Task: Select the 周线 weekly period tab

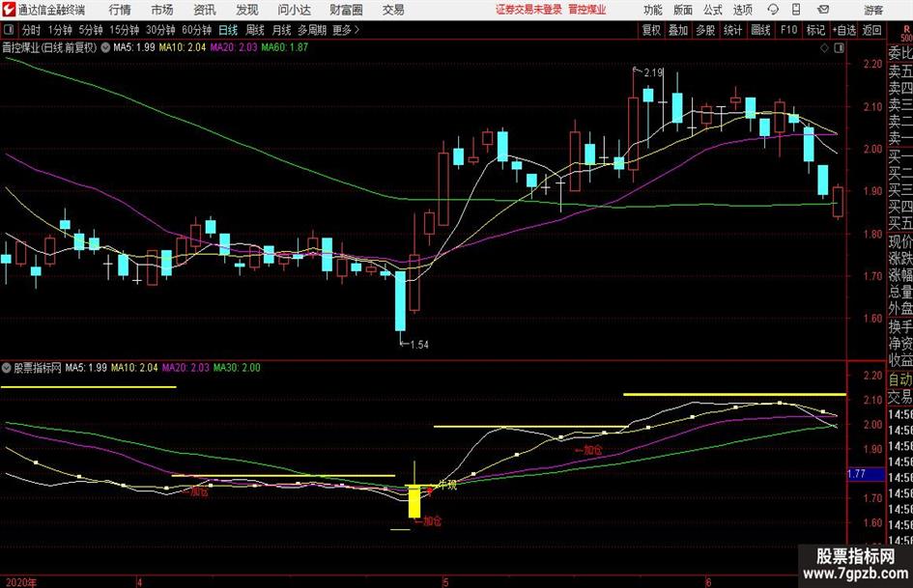Action: (255, 30)
